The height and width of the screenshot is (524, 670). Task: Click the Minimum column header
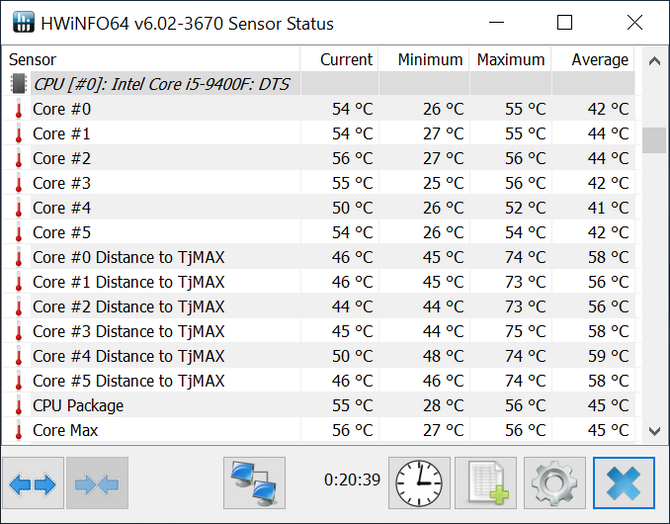pos(424,59)
